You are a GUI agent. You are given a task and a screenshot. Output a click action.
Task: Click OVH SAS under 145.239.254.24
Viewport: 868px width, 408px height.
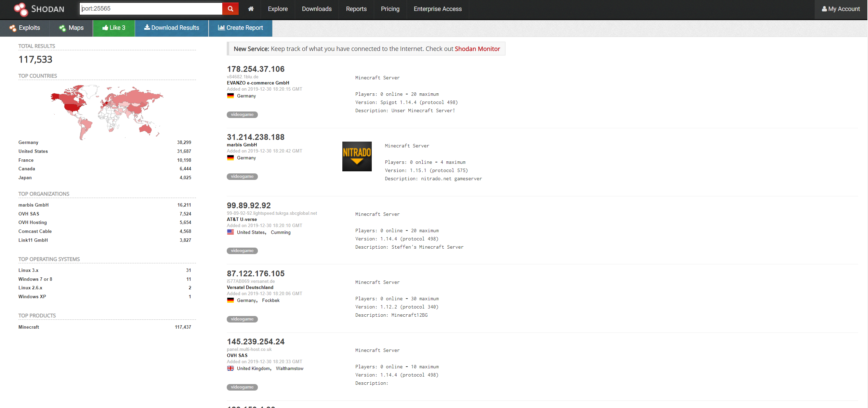(237, 355)
